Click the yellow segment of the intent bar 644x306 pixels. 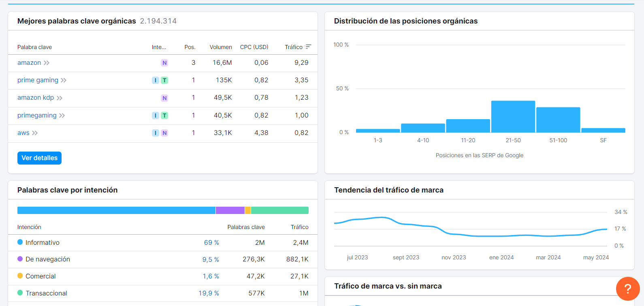248,210
